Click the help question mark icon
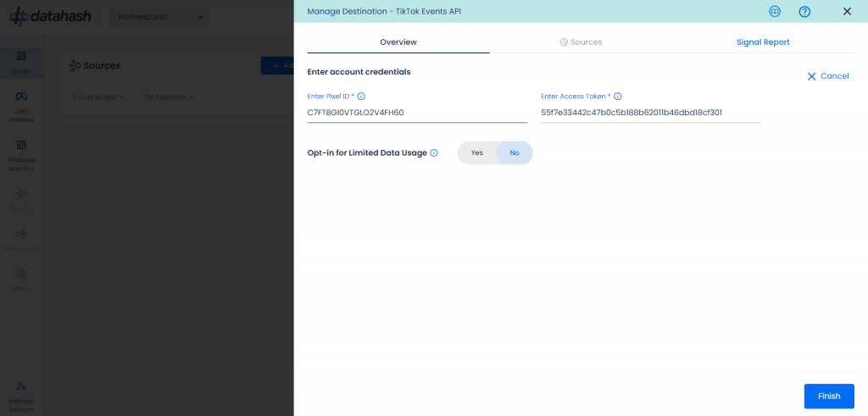This screenshot has height=416, width=868. (x=805, y=12)
